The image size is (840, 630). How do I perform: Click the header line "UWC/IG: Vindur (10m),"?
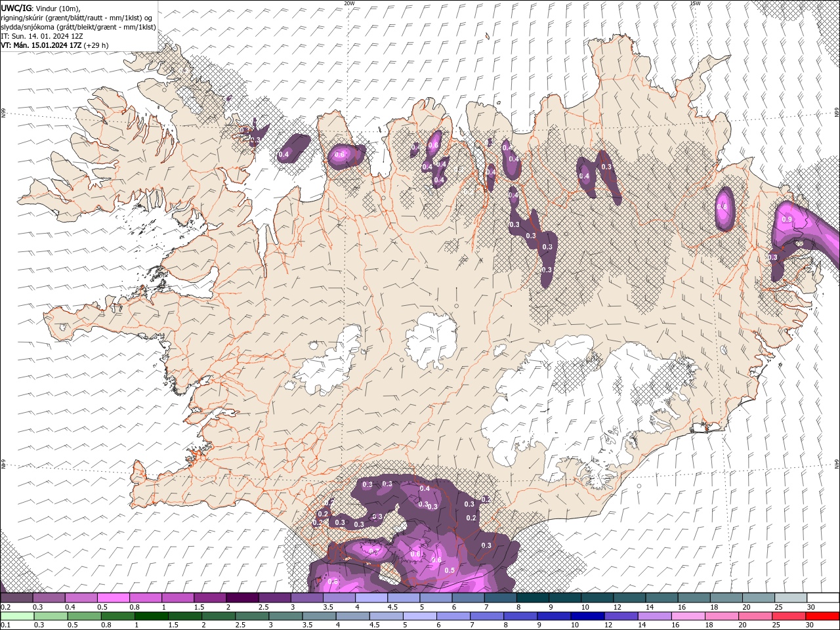coord(41,8)
